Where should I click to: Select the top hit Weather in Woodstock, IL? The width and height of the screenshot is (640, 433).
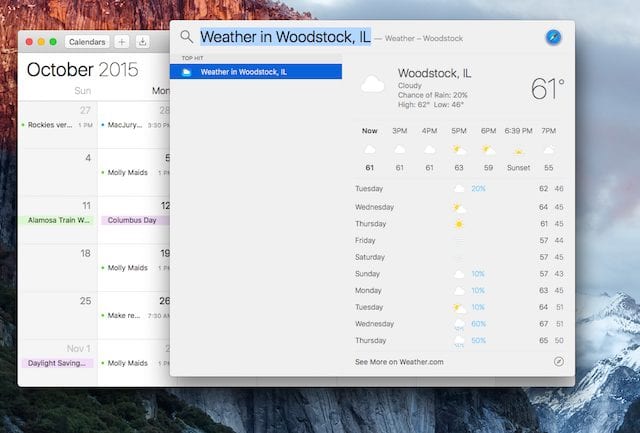[256, 72]
